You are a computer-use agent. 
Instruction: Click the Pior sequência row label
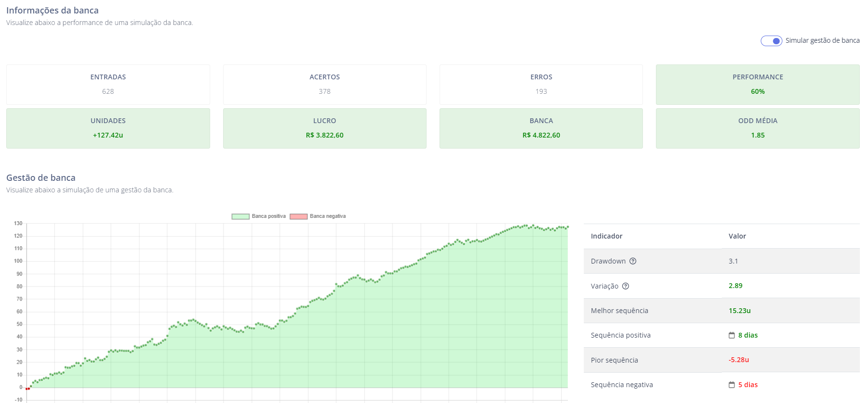(615, 360)
